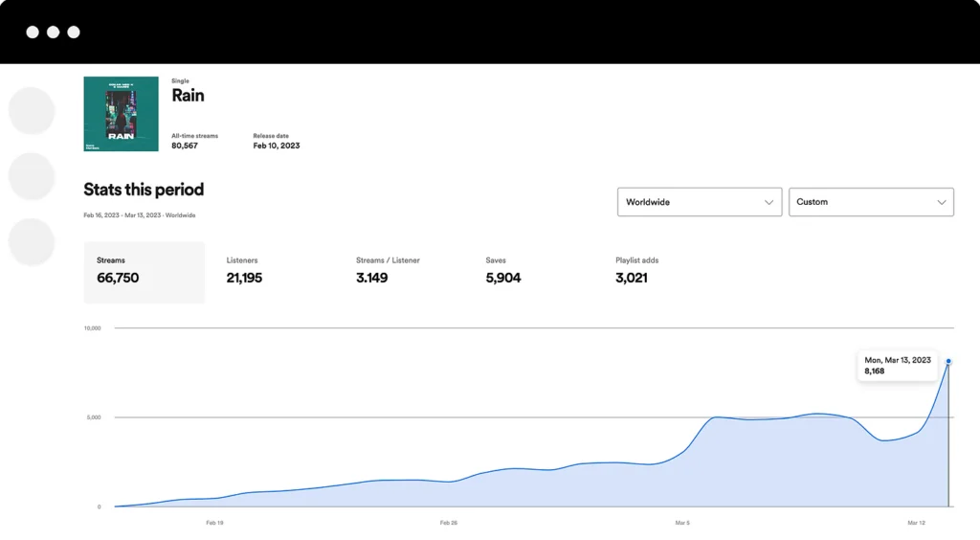This screenshot has width=980, height=540.
Task: Click the chevron arrow in the Worldwide selector
Action: (768, 202)
